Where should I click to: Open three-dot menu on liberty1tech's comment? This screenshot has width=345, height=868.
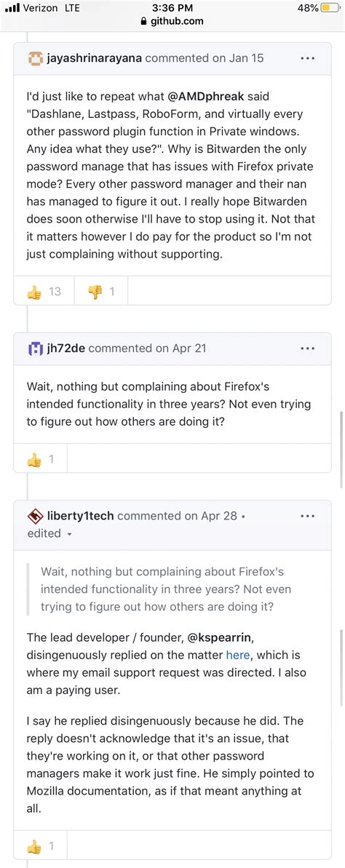click(x=307, y=516)
